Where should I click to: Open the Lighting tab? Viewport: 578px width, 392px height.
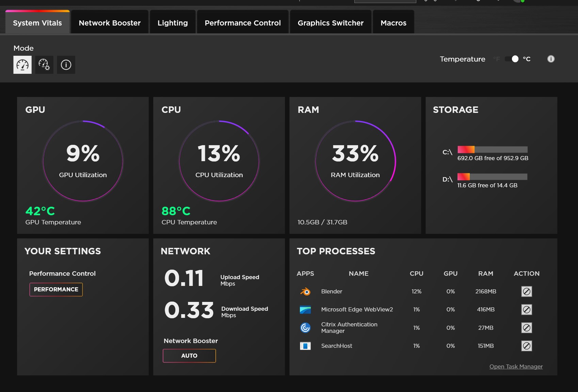click(173, 22)
